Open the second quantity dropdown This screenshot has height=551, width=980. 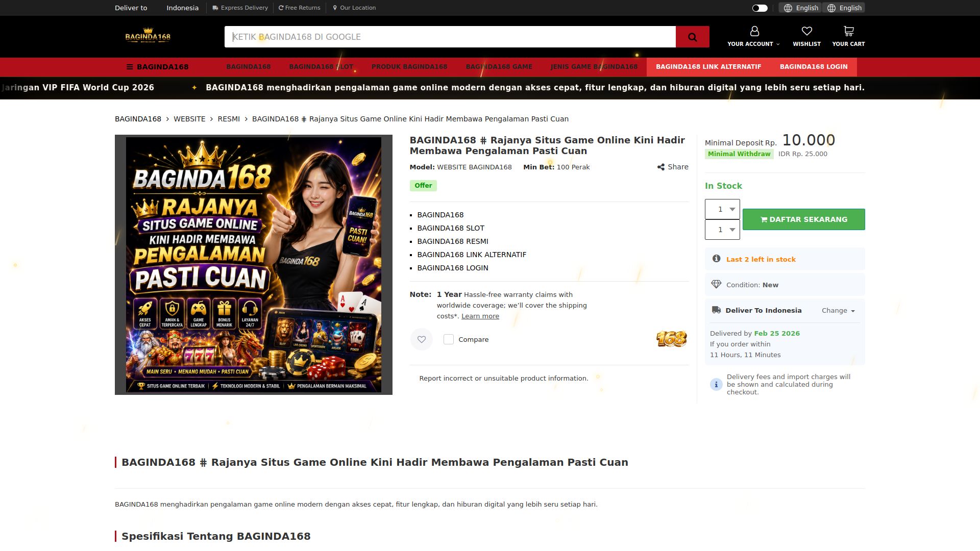722,230
